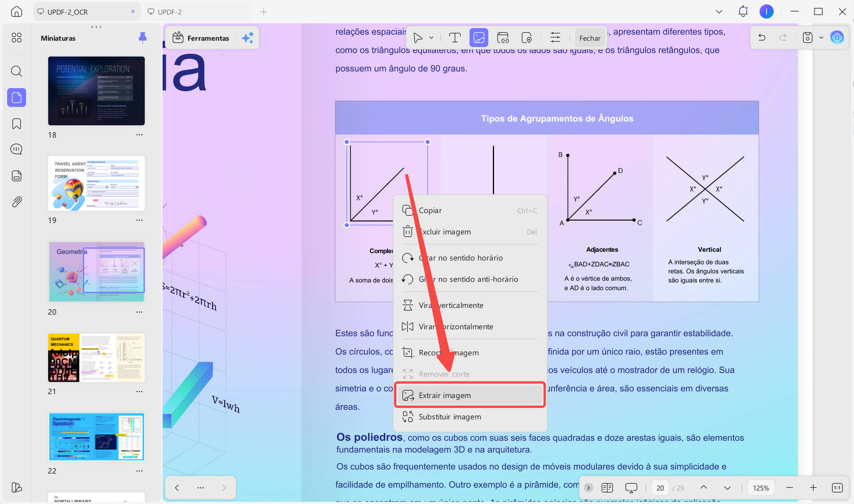Image resolution: width=854 pixels, height=504 pixels.
Task: Open page 18 thumbnail
Action: pos(97,91)
